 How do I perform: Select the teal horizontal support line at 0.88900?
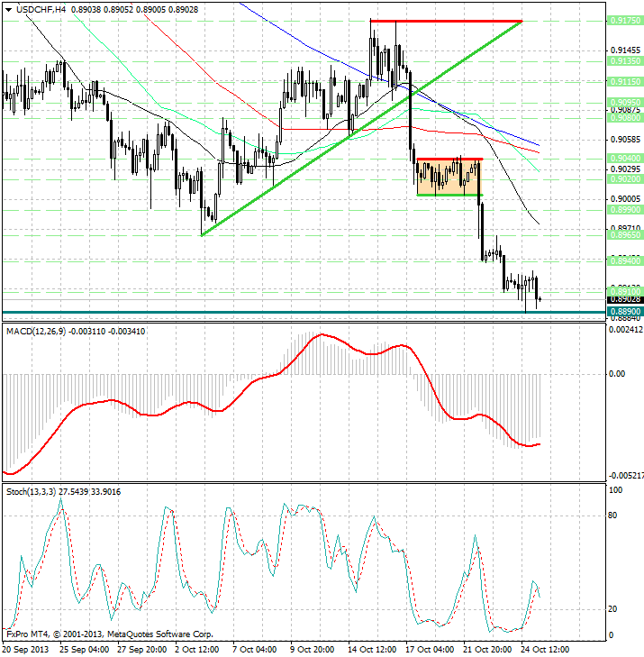pyautogui.click(x=304, y=312)
